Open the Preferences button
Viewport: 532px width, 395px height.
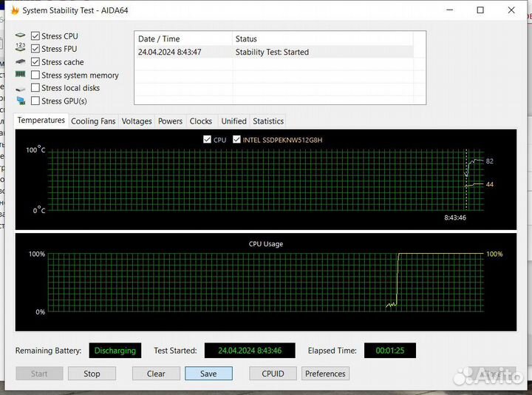pyautogui.click(x=325, y=374)
